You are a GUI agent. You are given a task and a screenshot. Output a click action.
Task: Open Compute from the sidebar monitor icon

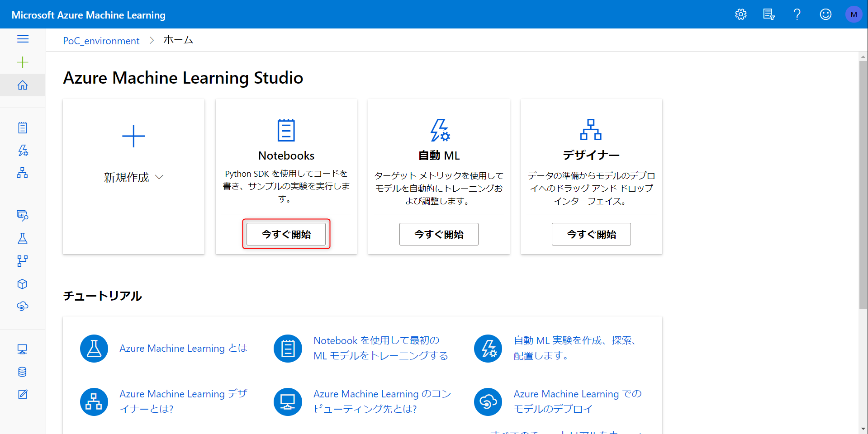coord(23,349)
